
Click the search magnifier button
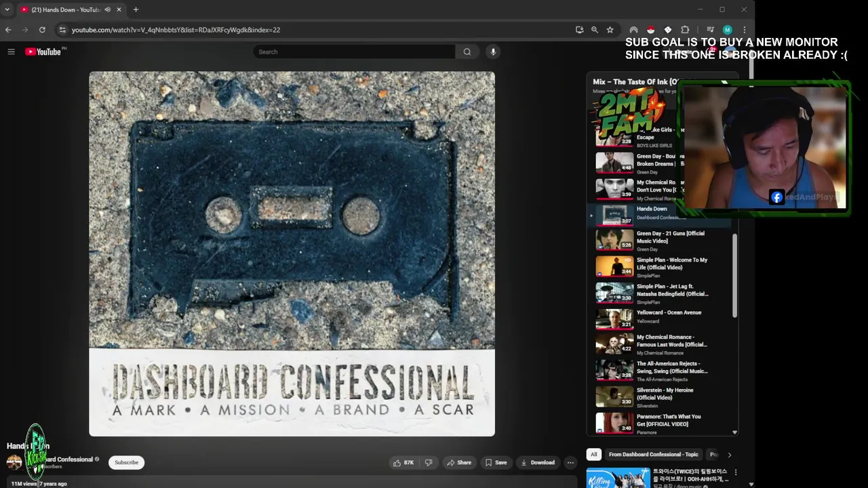click(x=467, y=52)
